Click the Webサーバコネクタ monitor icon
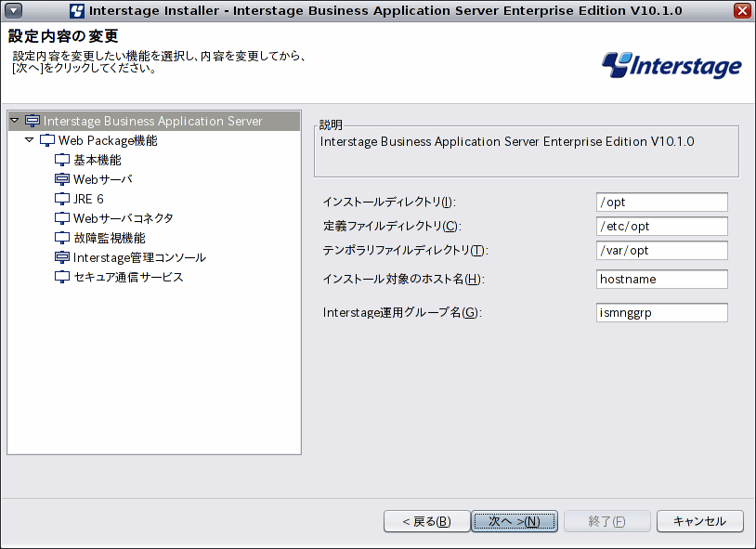Viewport: 756px width, 549px height. (61, 218)
